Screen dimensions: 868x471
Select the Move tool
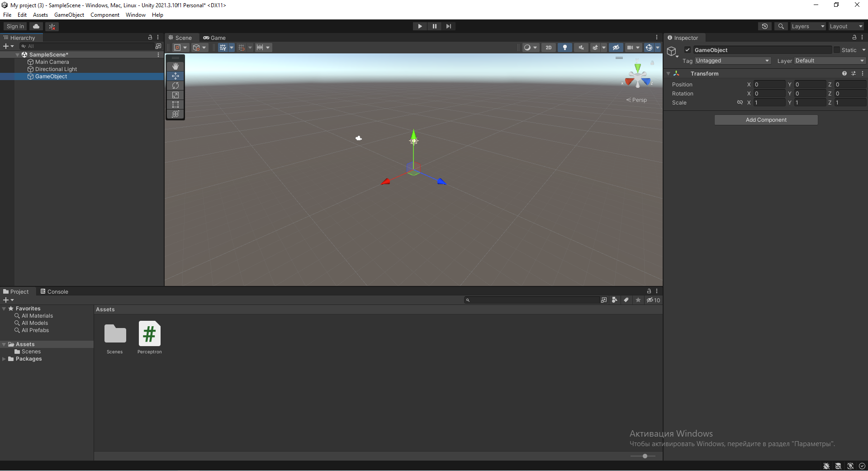[175, 76]
